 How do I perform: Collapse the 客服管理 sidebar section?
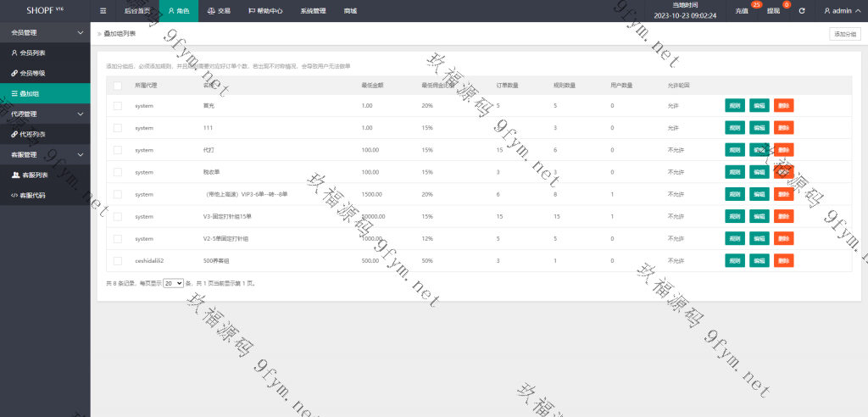pos(45,154)
